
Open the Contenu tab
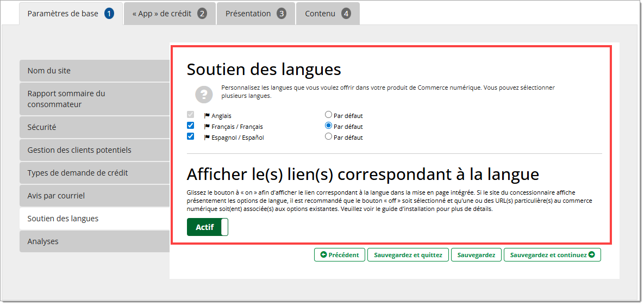pyautogui.click(x=320, y=14)
